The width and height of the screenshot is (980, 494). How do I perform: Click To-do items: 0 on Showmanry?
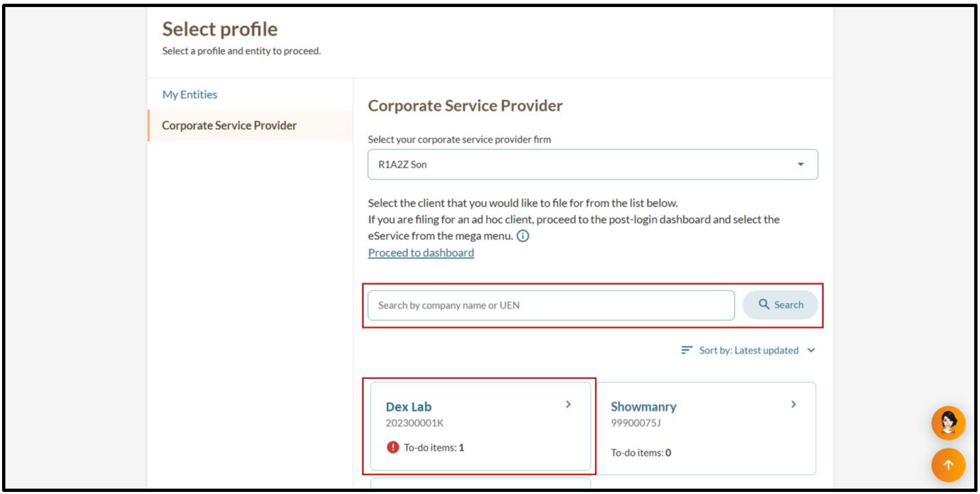(x=641, y=453)
